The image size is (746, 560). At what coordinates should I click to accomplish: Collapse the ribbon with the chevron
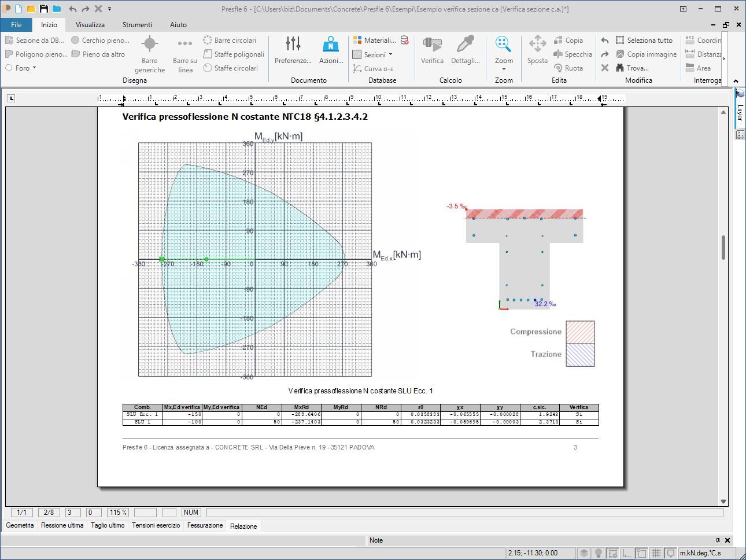click(x=736, y=81)
